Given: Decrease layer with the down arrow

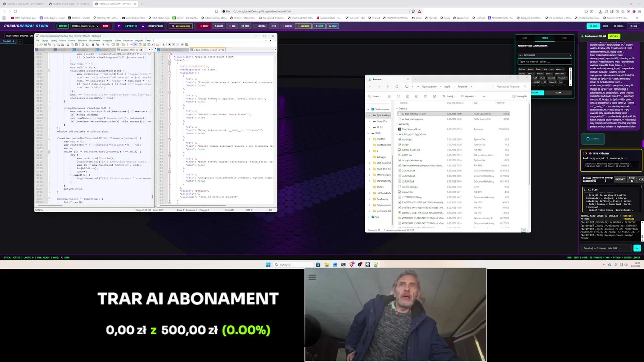Looking at the screenshot, I should (x=119, y=26).
